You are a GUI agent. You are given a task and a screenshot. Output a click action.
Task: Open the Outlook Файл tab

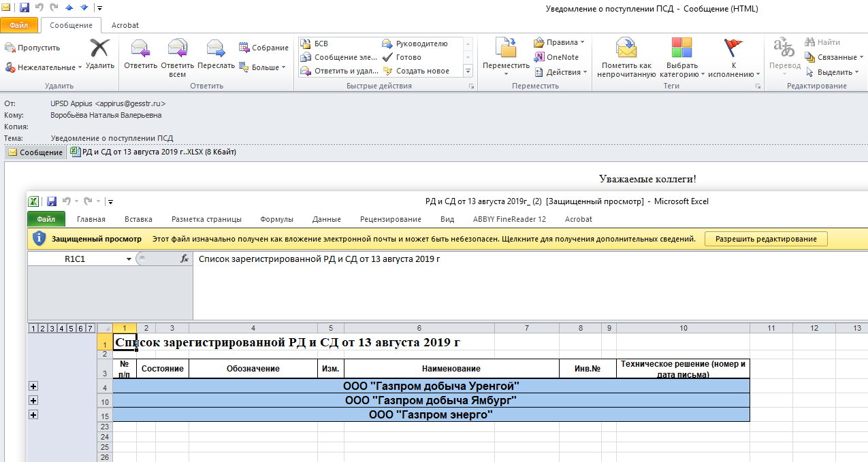click(x=19, y=25)
